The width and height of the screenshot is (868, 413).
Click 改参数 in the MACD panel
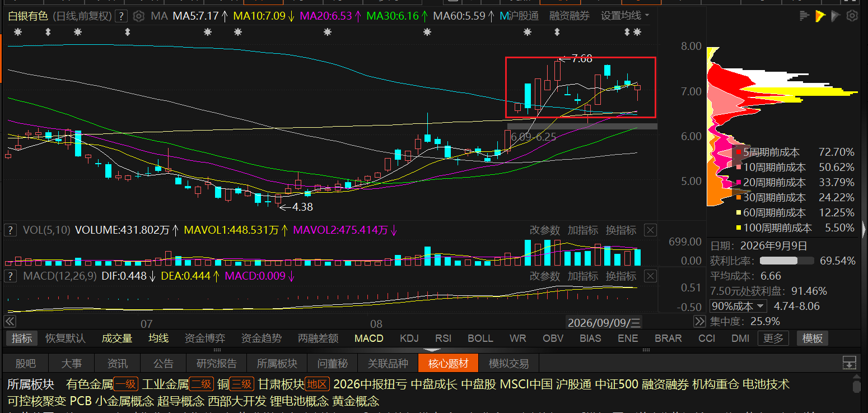545,276
